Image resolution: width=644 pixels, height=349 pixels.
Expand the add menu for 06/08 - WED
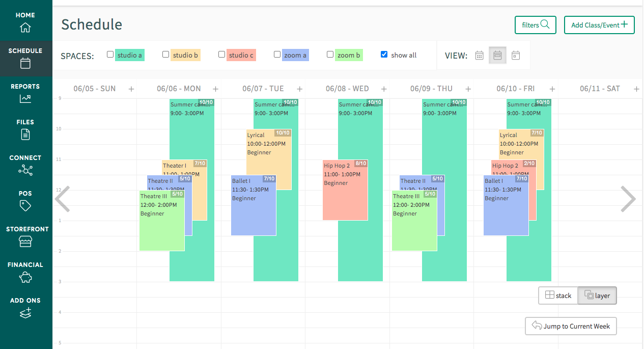[x=384, y=88]
